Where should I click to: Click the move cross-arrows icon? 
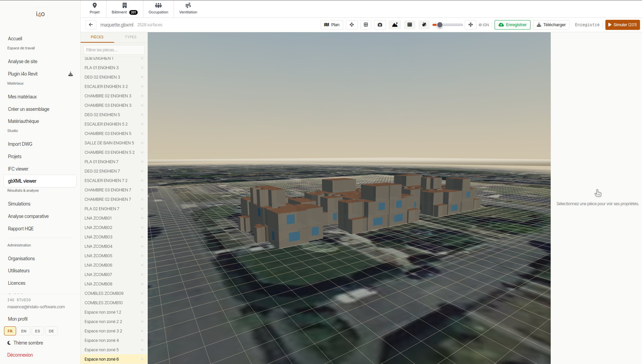click(470, 25)
